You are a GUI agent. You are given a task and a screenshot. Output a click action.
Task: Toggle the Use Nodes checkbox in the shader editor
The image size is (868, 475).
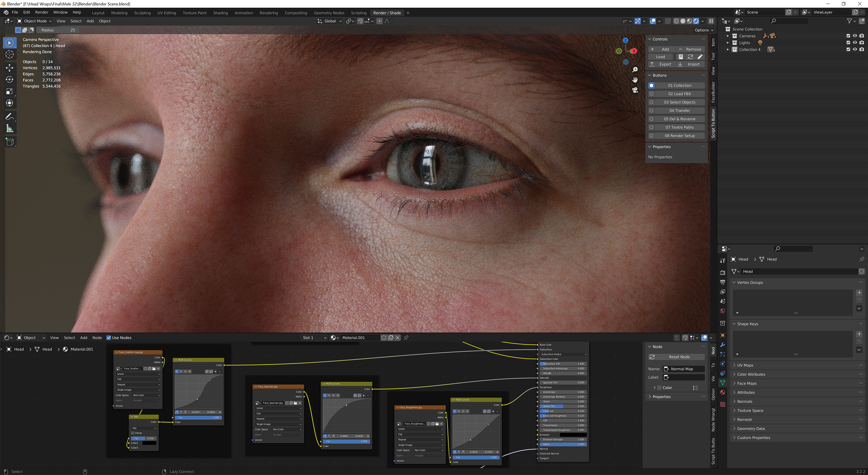coord(109,337)
